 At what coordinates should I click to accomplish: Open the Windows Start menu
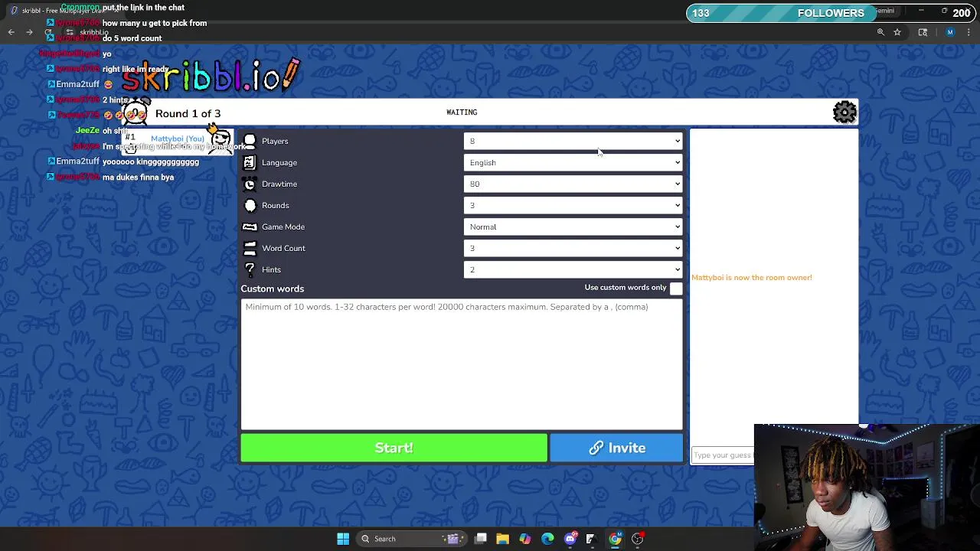pos(343,539)
